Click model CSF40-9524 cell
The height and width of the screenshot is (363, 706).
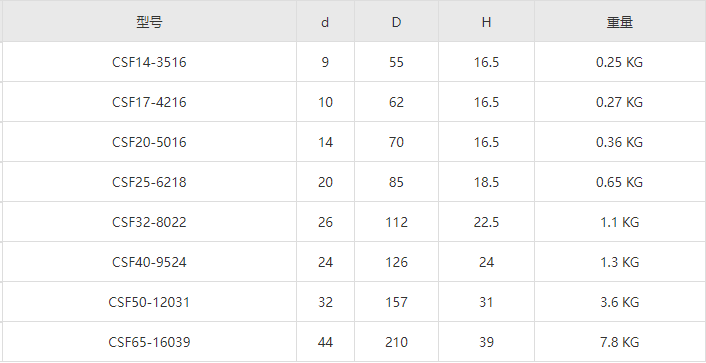tap(149, 262)
